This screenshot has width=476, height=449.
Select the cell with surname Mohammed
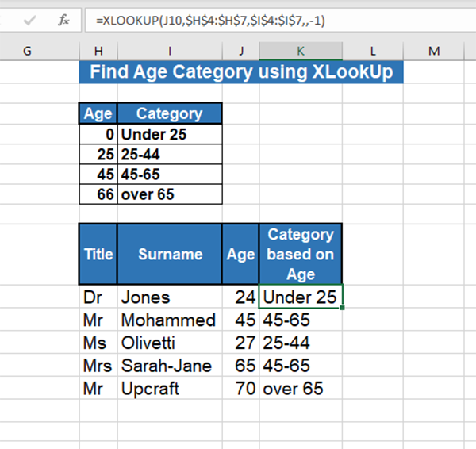tap(169, 320)
